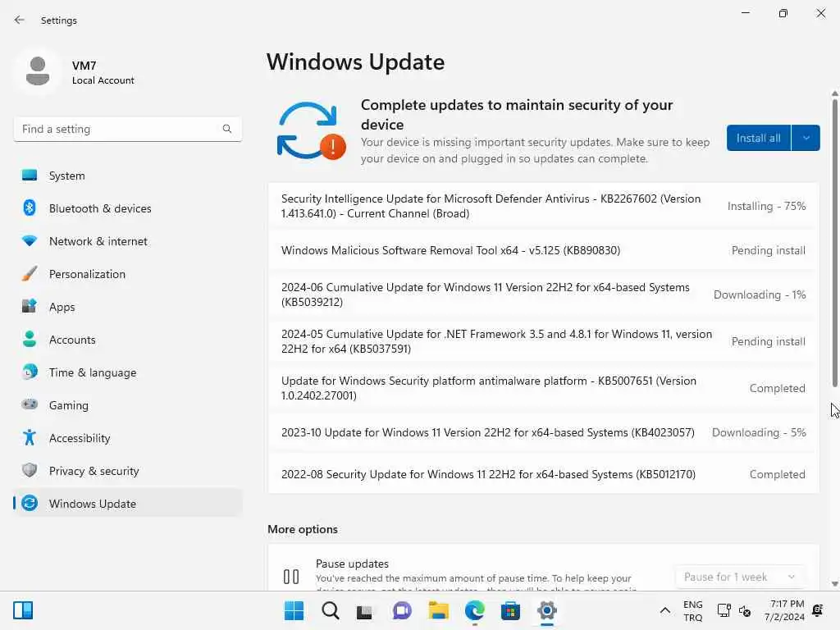Screen dimensions: 840x630
Task: Select System in the sidebar
Action: 127,176
